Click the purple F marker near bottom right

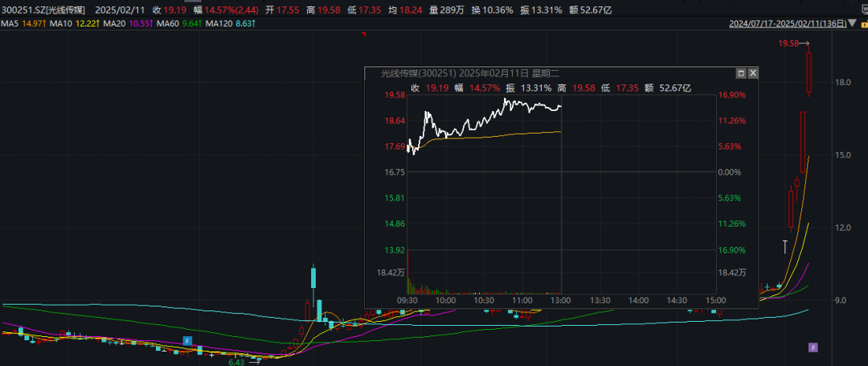tap(813, 347)
